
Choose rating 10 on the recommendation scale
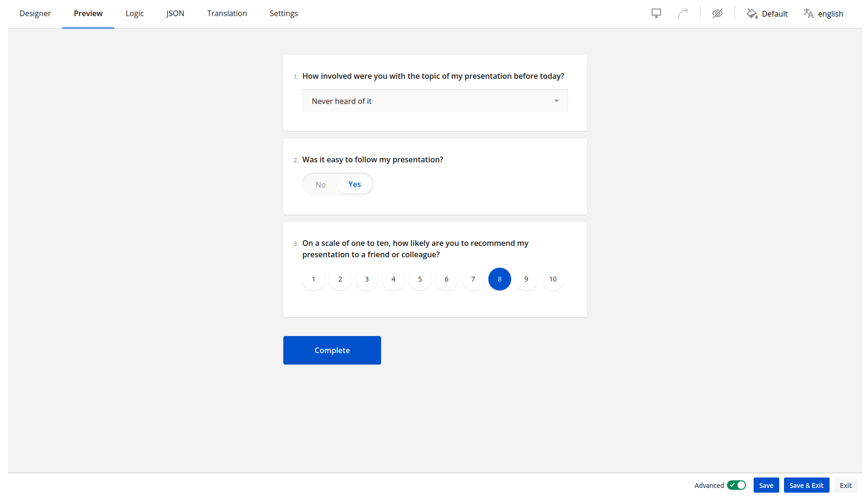[x=553, y=279]
